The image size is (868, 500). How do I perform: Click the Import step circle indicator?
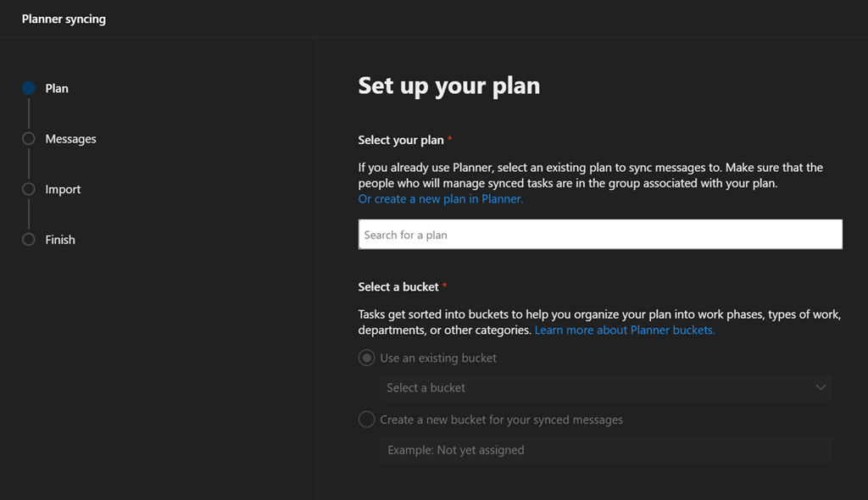(x=29, y=189)
